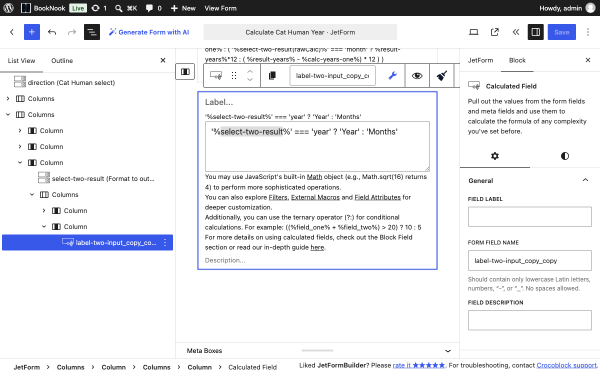Expand the first collapsed Columns item
600x375 pixels.
[x=8, y=98]
